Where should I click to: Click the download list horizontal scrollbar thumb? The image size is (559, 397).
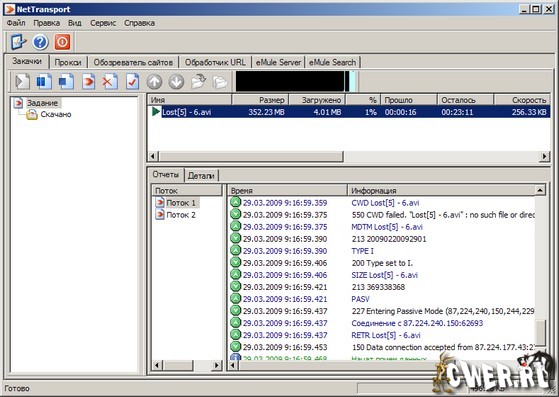coord(251,156)
